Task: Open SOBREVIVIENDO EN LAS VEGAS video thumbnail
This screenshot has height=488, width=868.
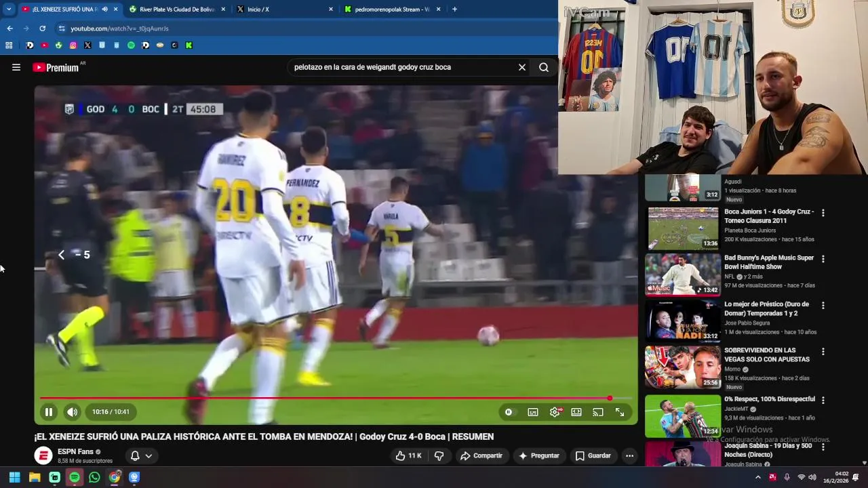Action: point(683,367)
